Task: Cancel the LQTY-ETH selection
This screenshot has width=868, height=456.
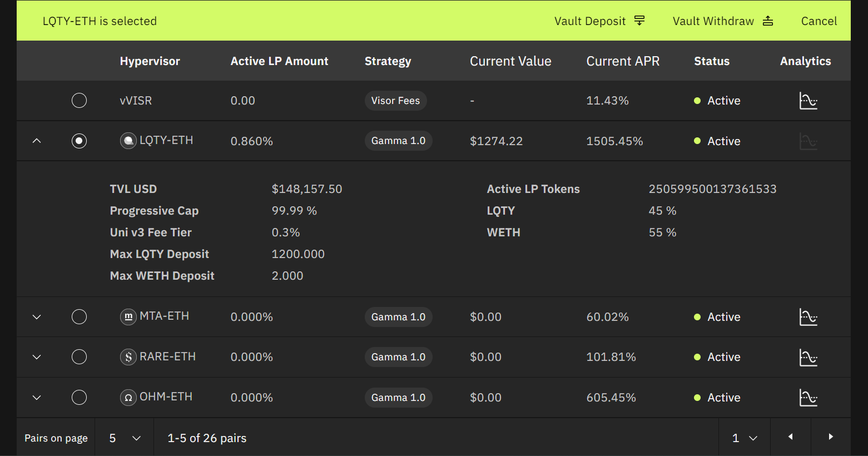Action: [819, 21]
